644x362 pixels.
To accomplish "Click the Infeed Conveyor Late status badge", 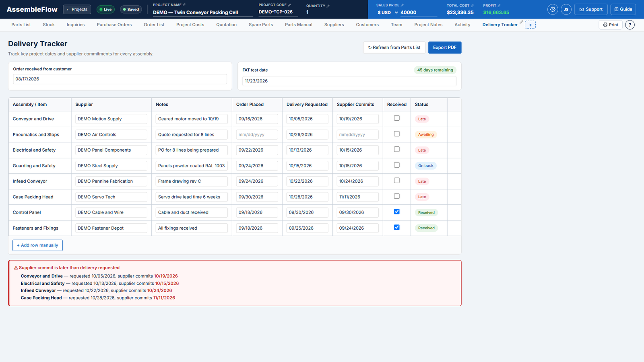I will point(422,181).
